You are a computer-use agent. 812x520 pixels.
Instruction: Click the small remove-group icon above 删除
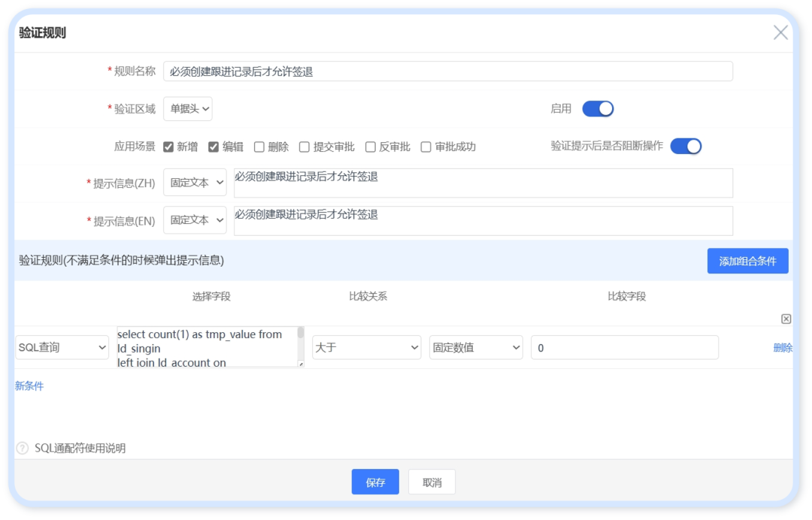pyautogui.click(x=786, y=319)
